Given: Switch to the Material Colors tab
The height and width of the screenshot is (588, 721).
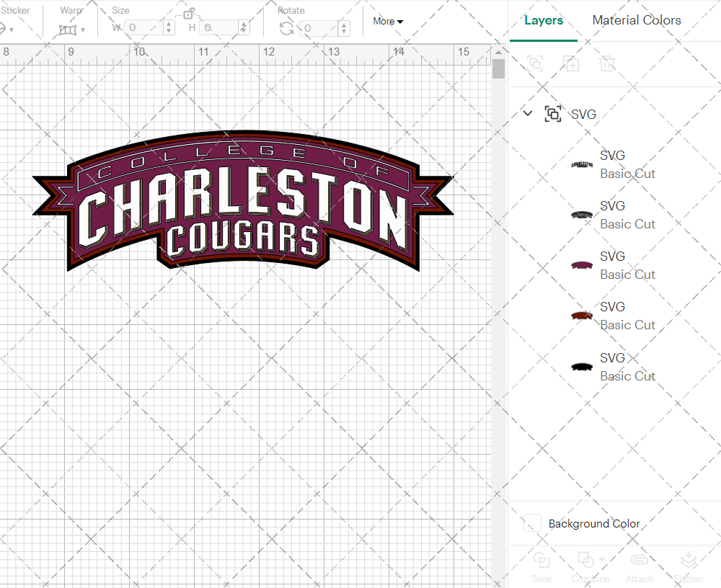Looking at the screenshot, I should point(637,20).
